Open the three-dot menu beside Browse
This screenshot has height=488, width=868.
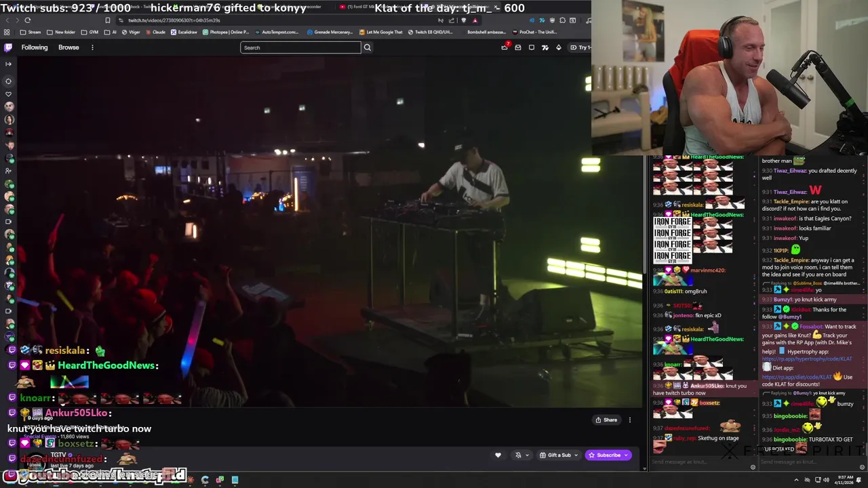(92, 47)
